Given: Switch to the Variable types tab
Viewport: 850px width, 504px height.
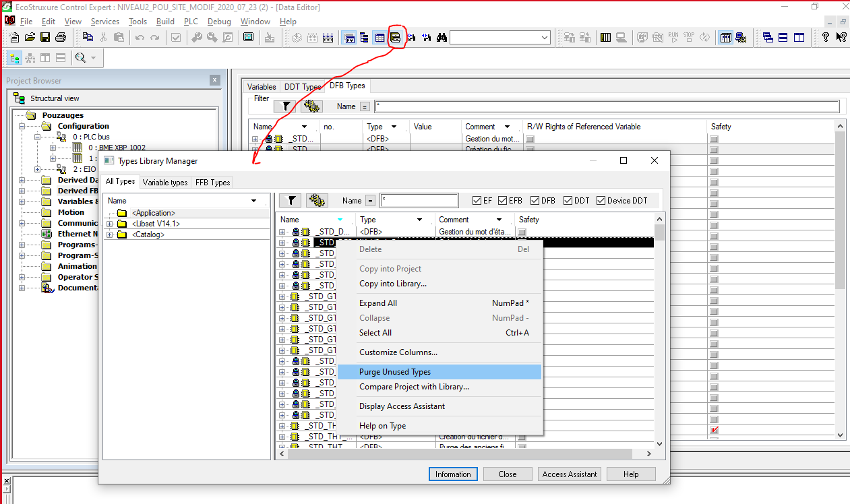Looking at the screenshot, I should 165,183.
